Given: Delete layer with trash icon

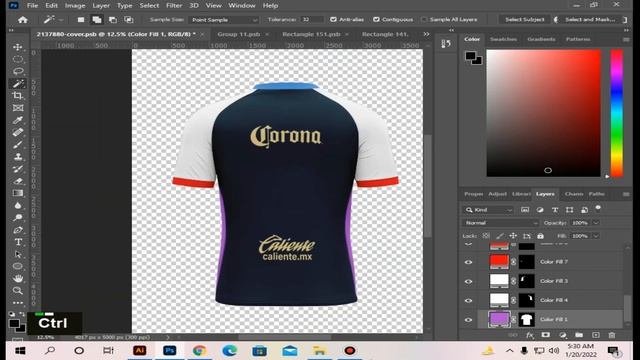Looking at the screenshot, I should coord(612,335).
